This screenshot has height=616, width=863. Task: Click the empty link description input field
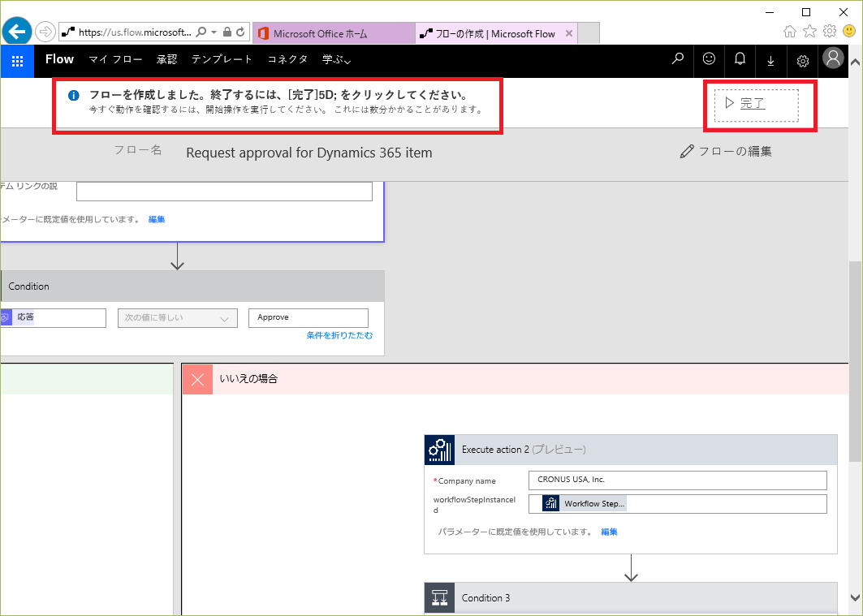(x=225, y=192)
